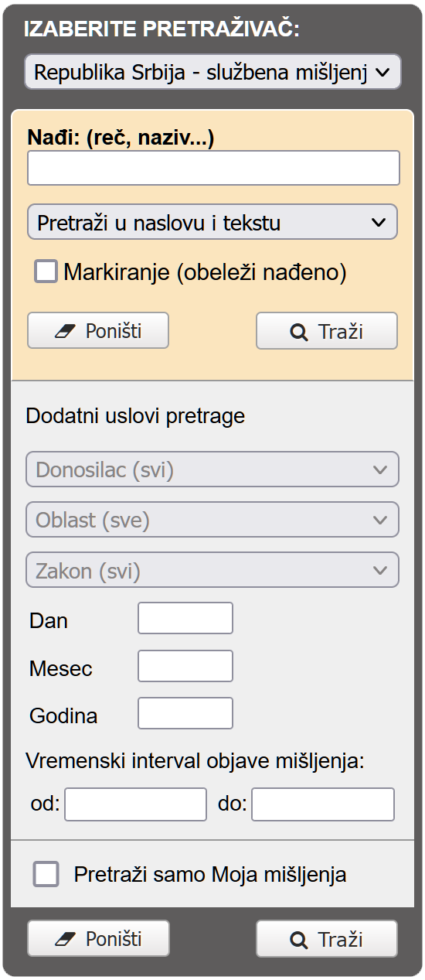Open the Oblast (sve) dropdown
This screenshot has height=980, width=425.
[x=212, y=520]
